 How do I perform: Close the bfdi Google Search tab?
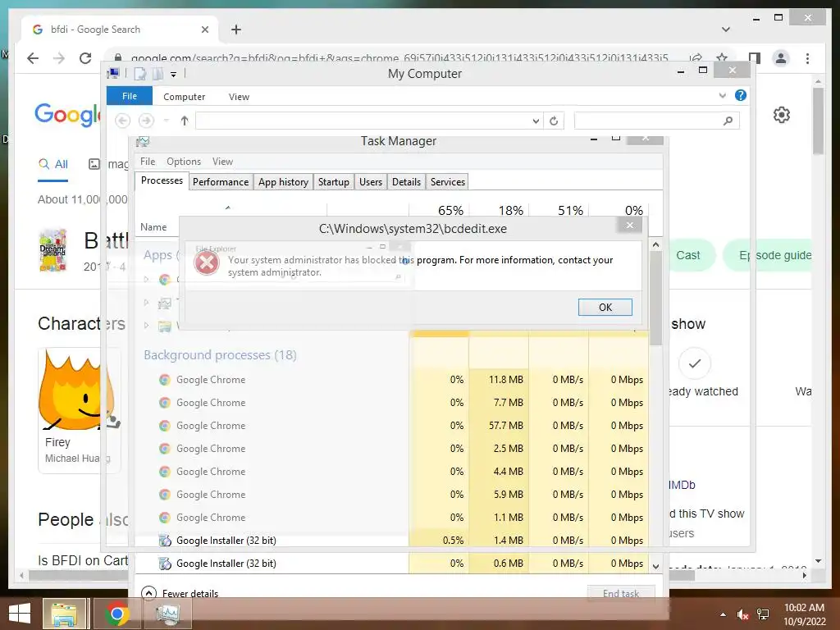204,30
